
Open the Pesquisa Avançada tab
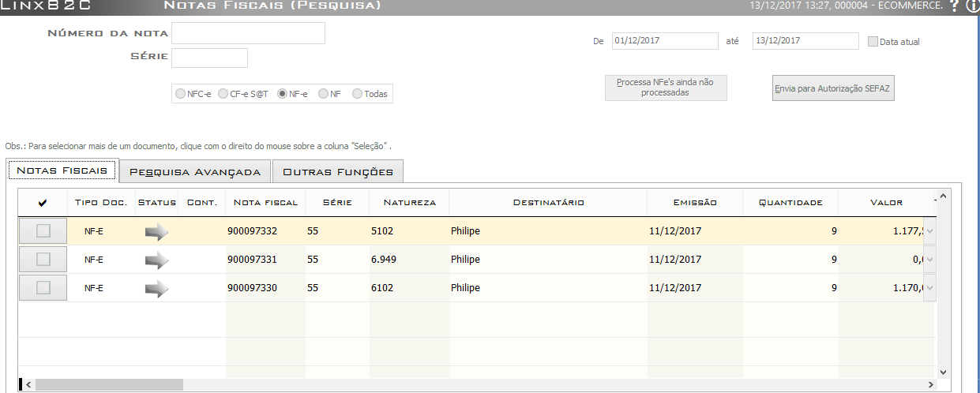pos(195,171)
